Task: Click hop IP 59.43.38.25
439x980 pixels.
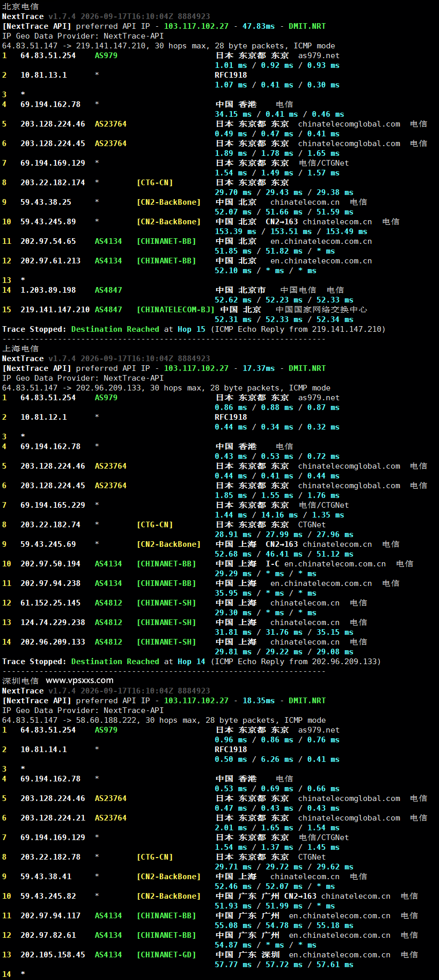Action: pos(46,202)
